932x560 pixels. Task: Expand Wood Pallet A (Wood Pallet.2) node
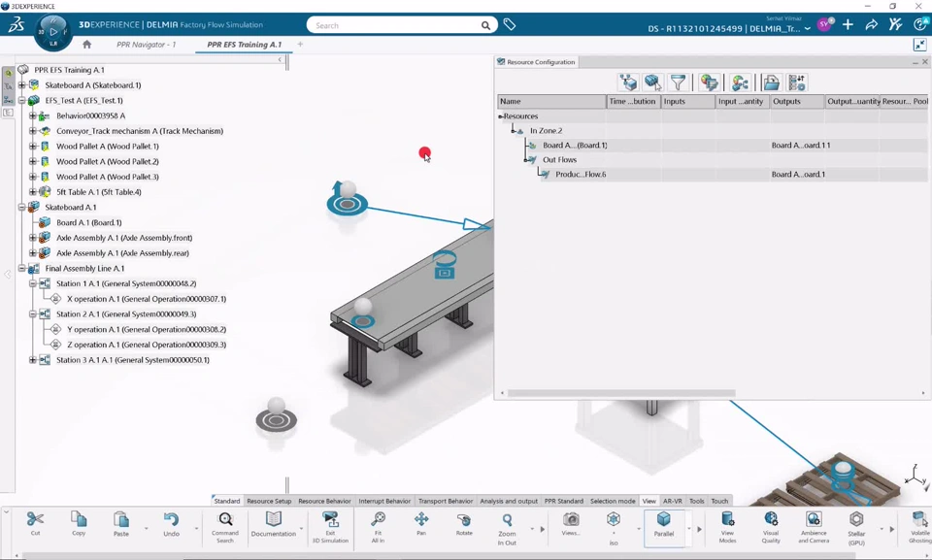pos(33,161)
